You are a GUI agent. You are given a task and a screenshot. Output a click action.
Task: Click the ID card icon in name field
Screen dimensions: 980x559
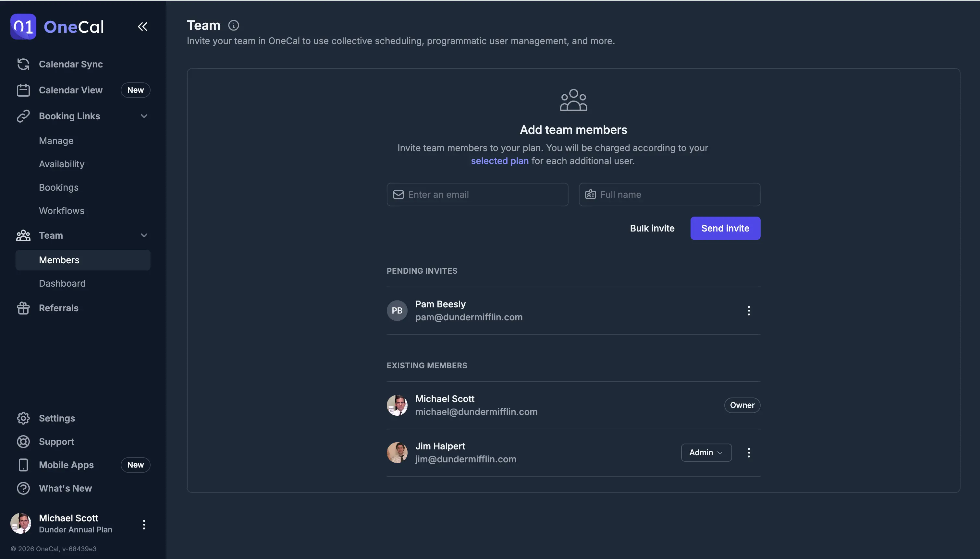point(591,195)
